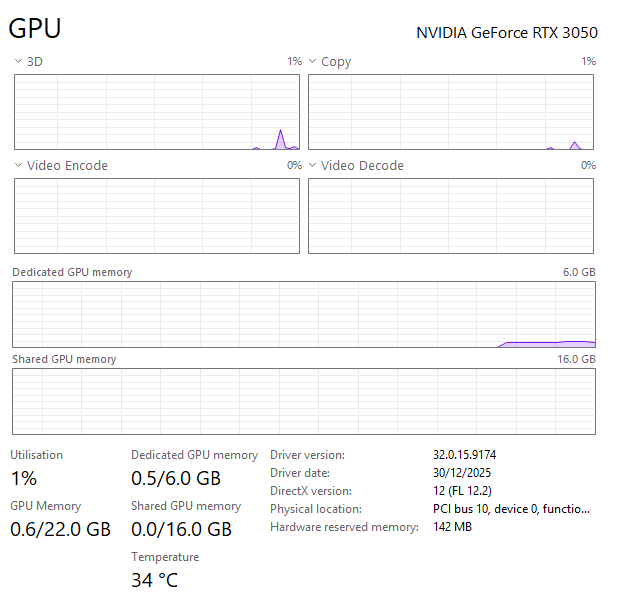Open the 3D graph engine dropdown chevron
The width and height of the screenshot is (620, 594).
point(18,62)
